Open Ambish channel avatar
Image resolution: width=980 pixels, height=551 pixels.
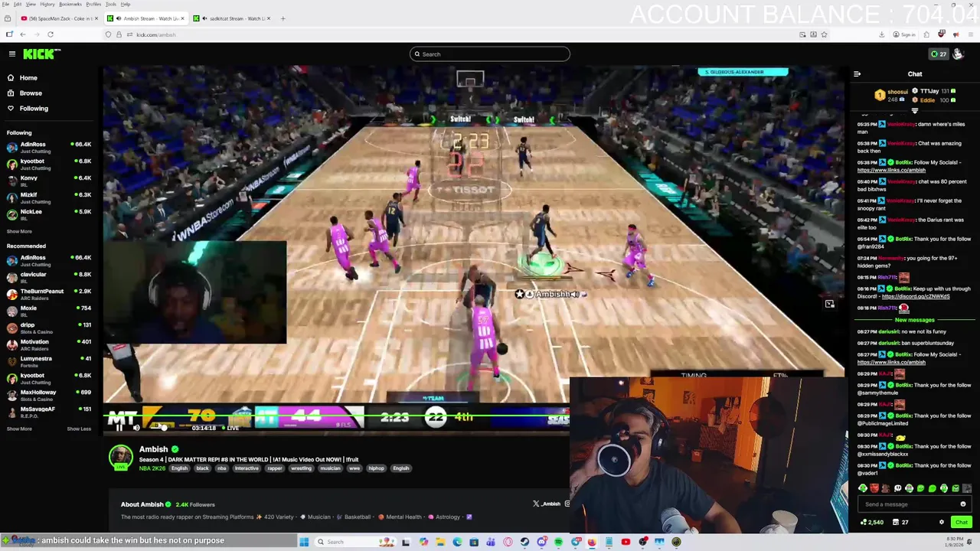pos(120,457)
